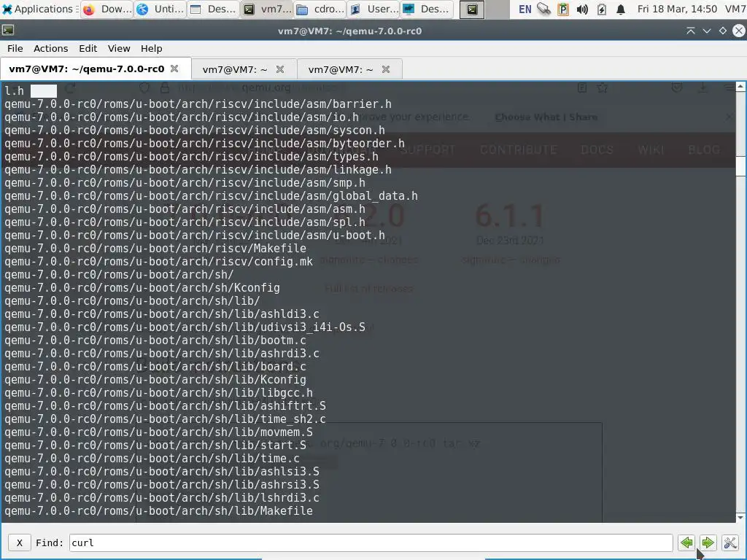Click the Find text field containing curl
This screenshot has width=747, height=560.
pos(371,542)
